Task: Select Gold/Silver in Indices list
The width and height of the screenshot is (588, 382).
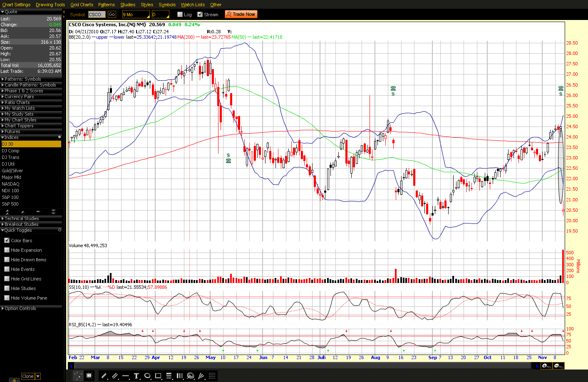Action: click(31, 171)
